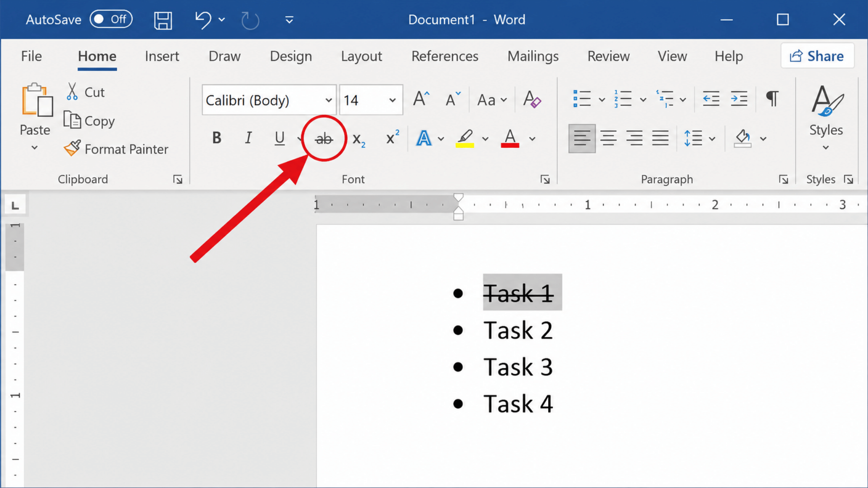Toggle AutoSave switch
The image size is (868, 488).
point(111,20)
